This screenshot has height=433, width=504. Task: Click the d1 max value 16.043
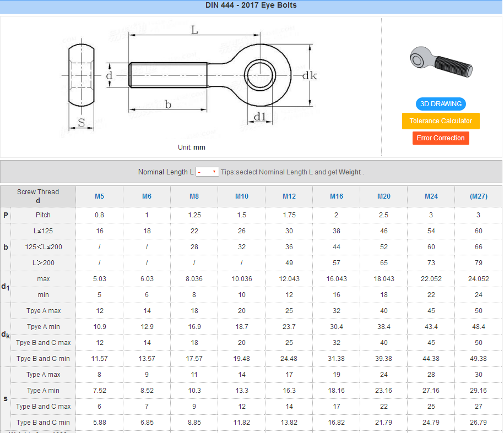337,279
